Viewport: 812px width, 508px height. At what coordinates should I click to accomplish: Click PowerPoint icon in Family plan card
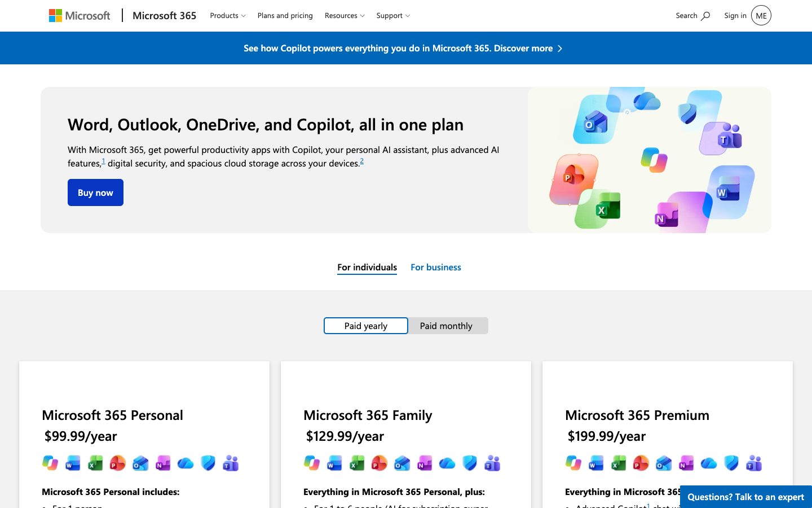tap(379, 463)
